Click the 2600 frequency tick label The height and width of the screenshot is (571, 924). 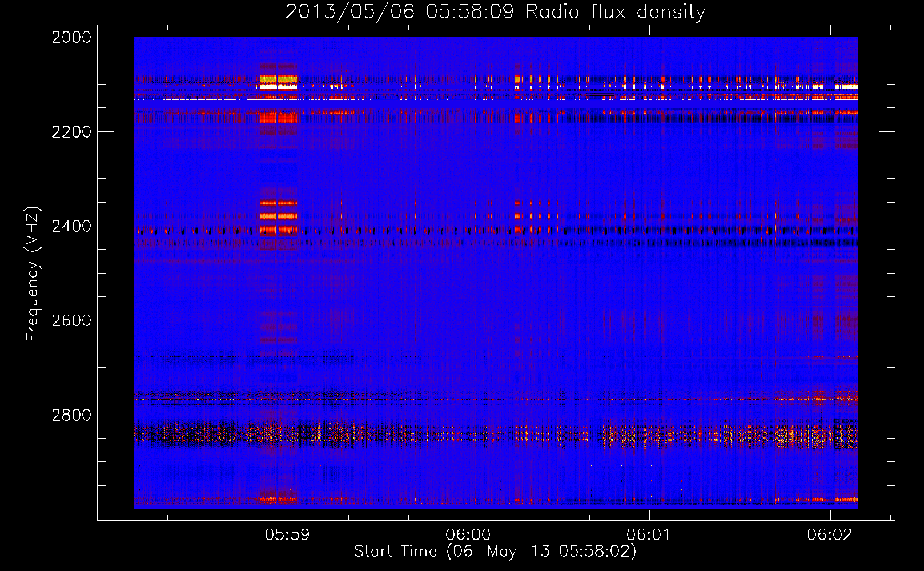coord(71,320)
